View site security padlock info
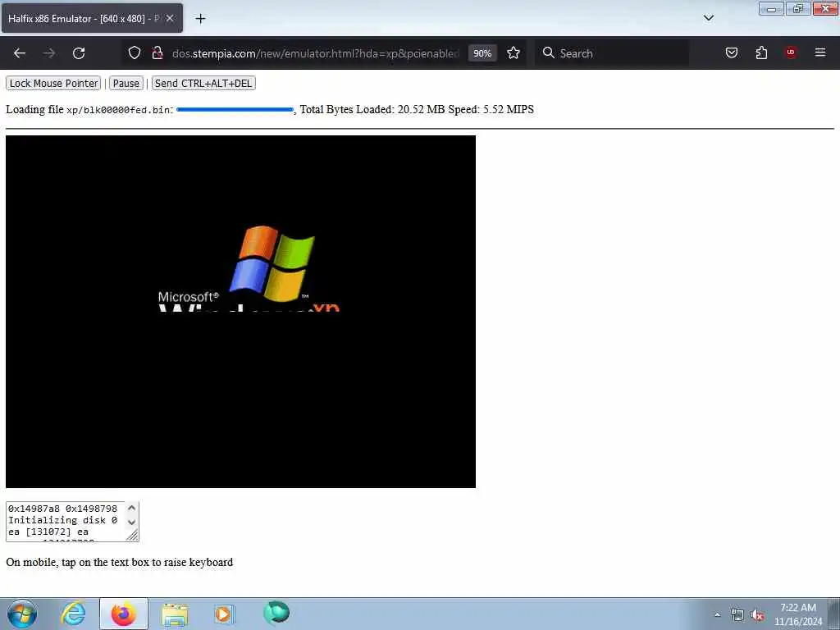840x630 pixels. click(157, 53)
